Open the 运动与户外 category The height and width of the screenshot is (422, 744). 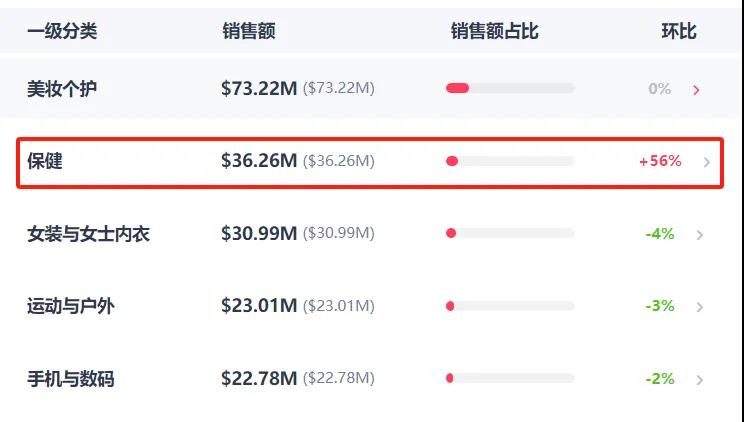click(x=70, y=306)
